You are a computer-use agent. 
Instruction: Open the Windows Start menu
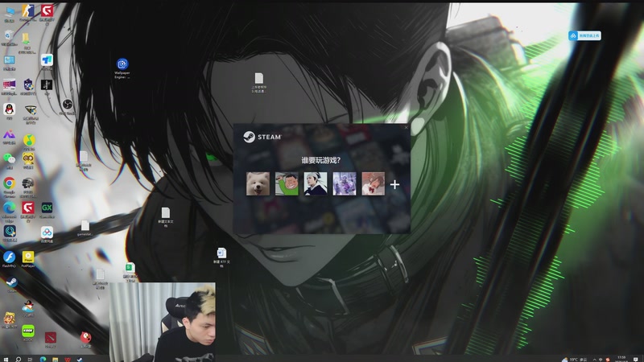(6, 359)
